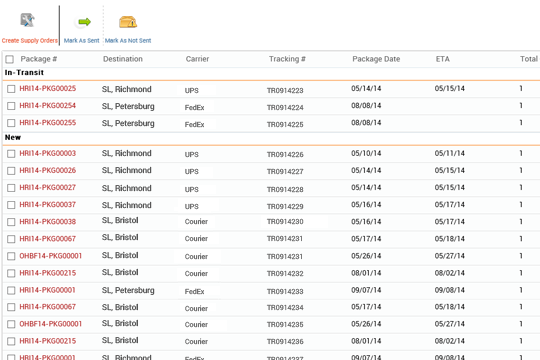Open the HRI14-PKG00255 link

[48, 123]
